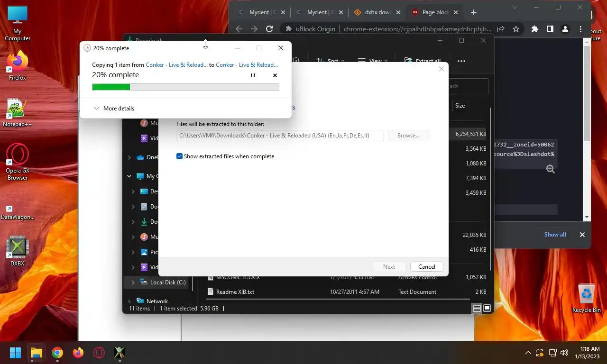Expand the Local Disk (C:) node
Screen dimensions: 607x364
click(x=133, y=282)
